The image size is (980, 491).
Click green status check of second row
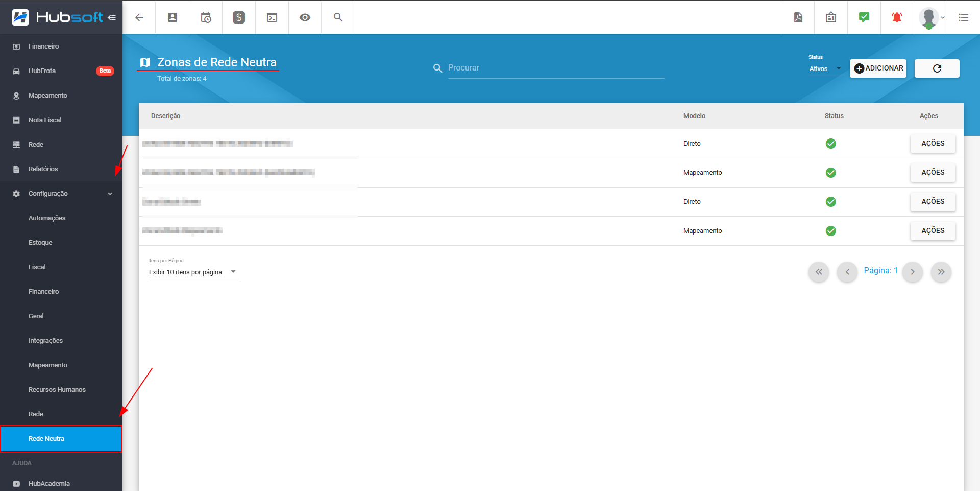coord(830,173)
